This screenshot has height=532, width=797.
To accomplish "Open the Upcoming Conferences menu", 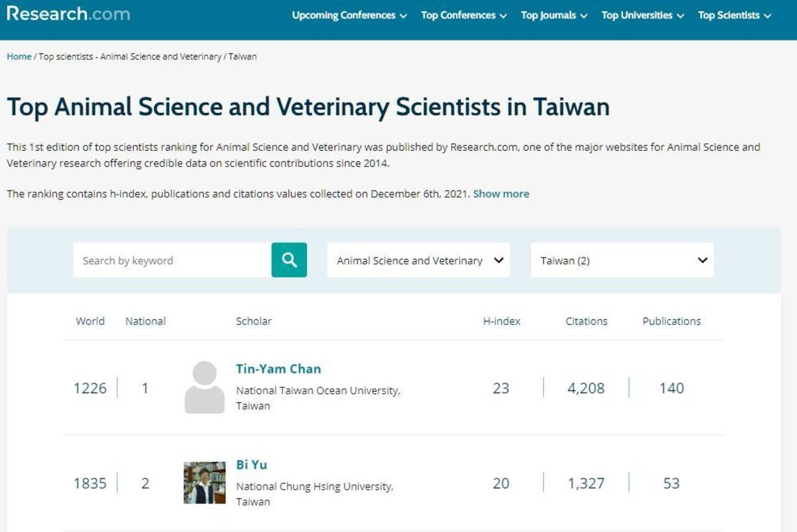I will [x=349, y=15].
